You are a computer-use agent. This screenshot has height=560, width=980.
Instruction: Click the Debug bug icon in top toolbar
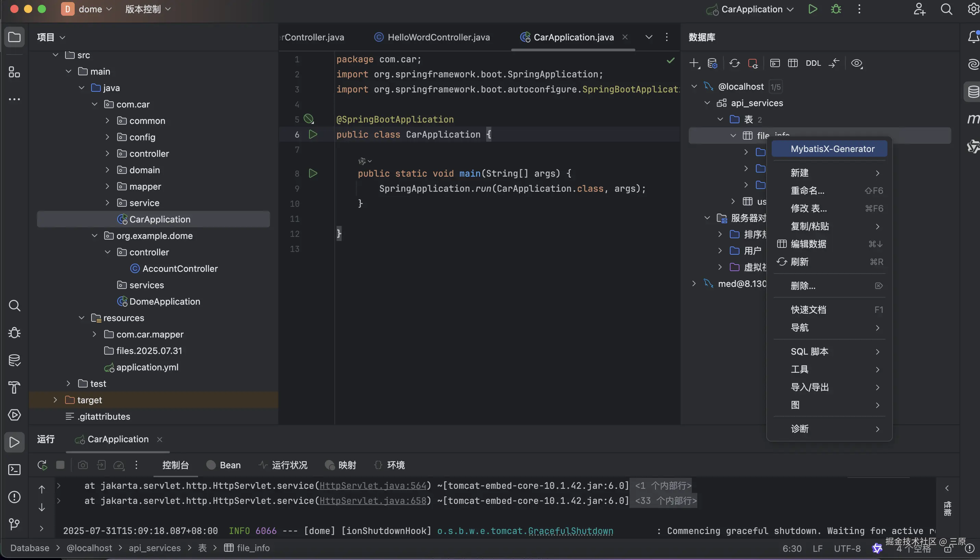coord(836,9)
